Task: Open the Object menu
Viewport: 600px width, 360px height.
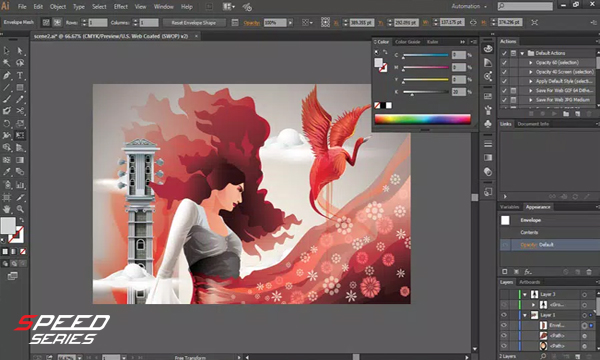Action: click(58, 7)
